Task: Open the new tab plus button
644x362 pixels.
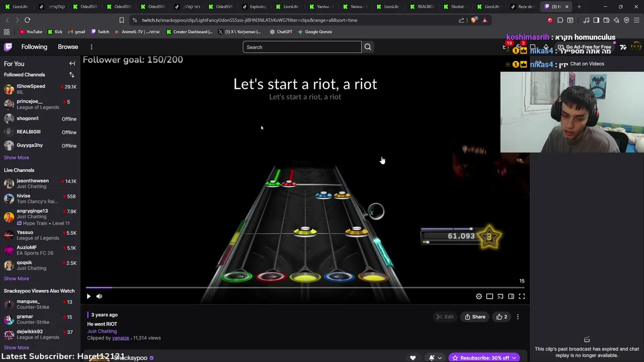Action: (x=579, y=7)
